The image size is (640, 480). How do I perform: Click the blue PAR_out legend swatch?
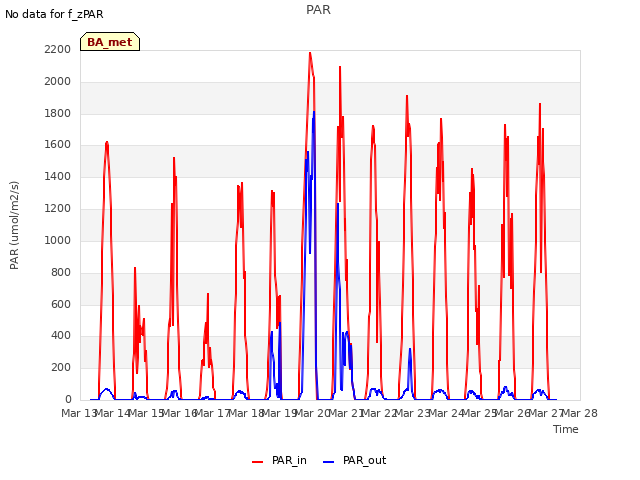(329, 462)
